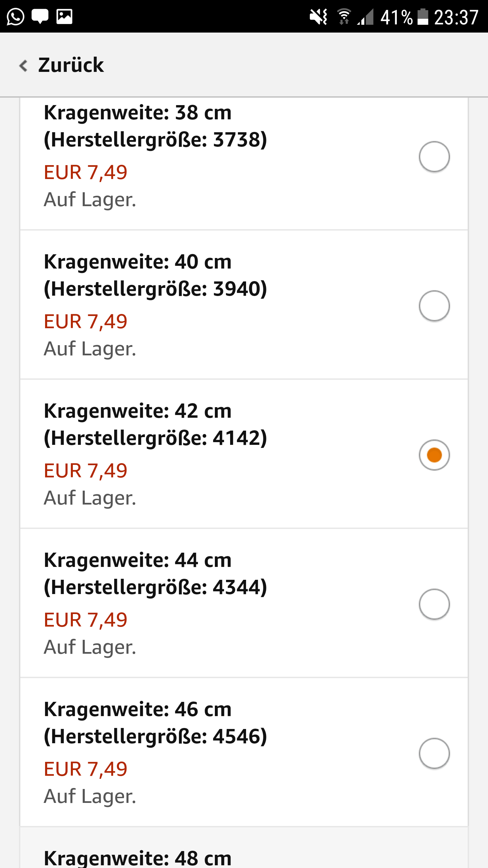Viewport: 488px width, 868px height.
Task: Select radio button for Kragenweite 44 cm
Action: [x=434, y=604]
